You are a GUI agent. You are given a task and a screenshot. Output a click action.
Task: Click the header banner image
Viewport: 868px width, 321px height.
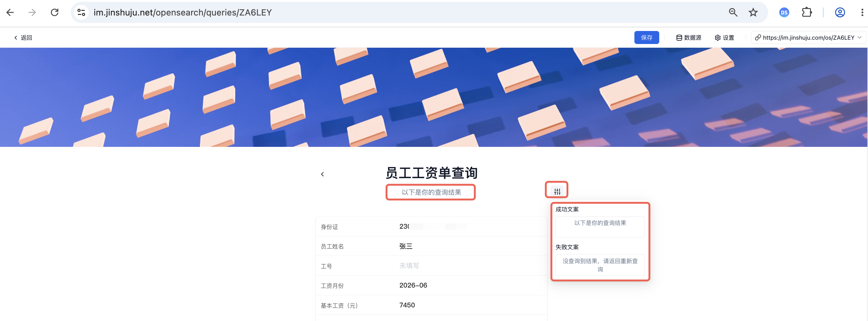pos(434,97)
